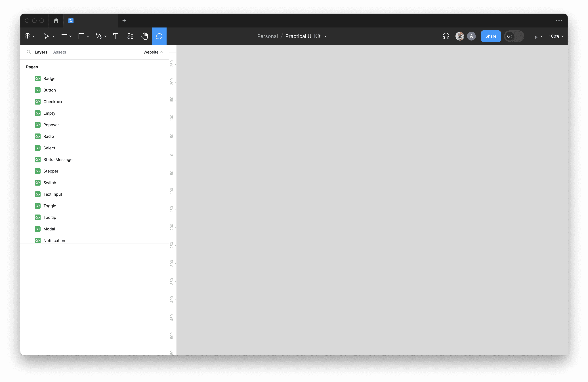Screen dimensions: 588x382
Task: Activate the Comment tool
Action: (x=159, y=36)
